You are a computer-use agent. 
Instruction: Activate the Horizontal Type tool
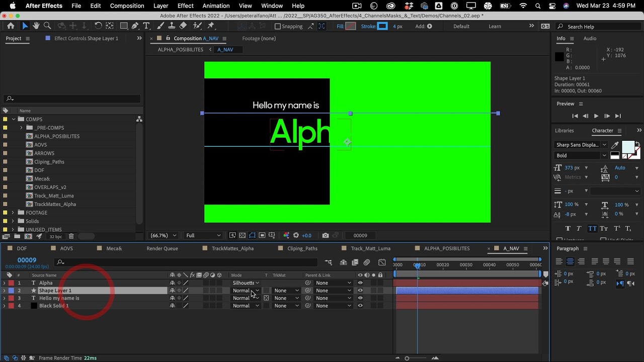pyautogui.click(x=146, y=26)
